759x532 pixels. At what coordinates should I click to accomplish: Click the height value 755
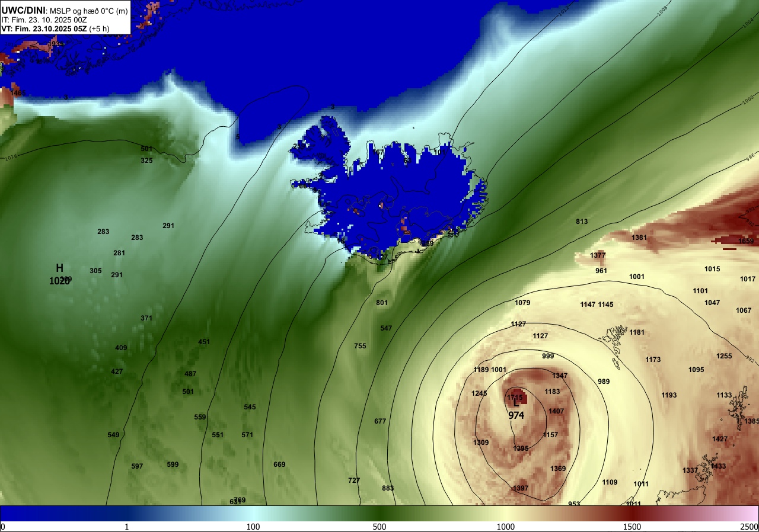click(x=360, y=346)
